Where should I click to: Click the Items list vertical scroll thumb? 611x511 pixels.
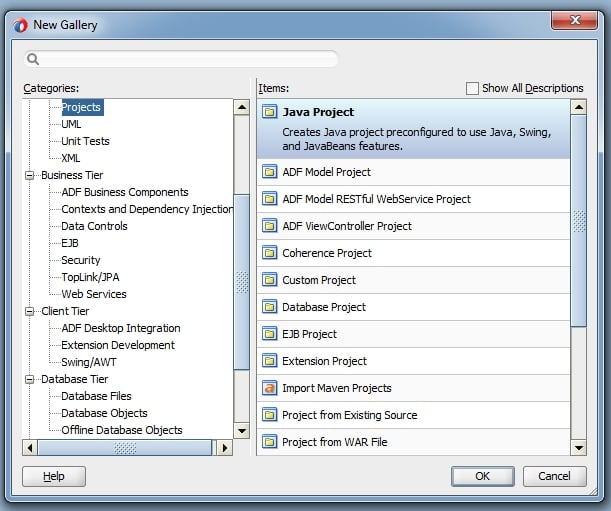pos(579,221)
